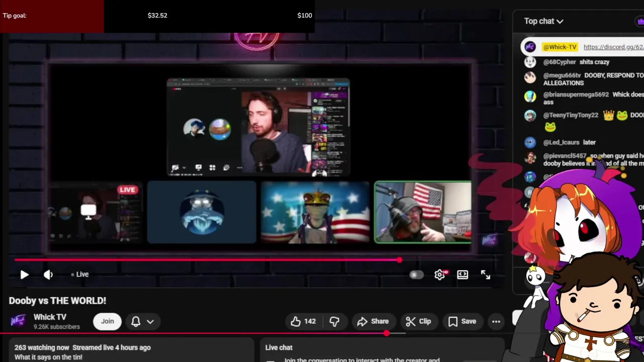
Task: Mute the video volume speaker icon
Action: coord(48,275)
